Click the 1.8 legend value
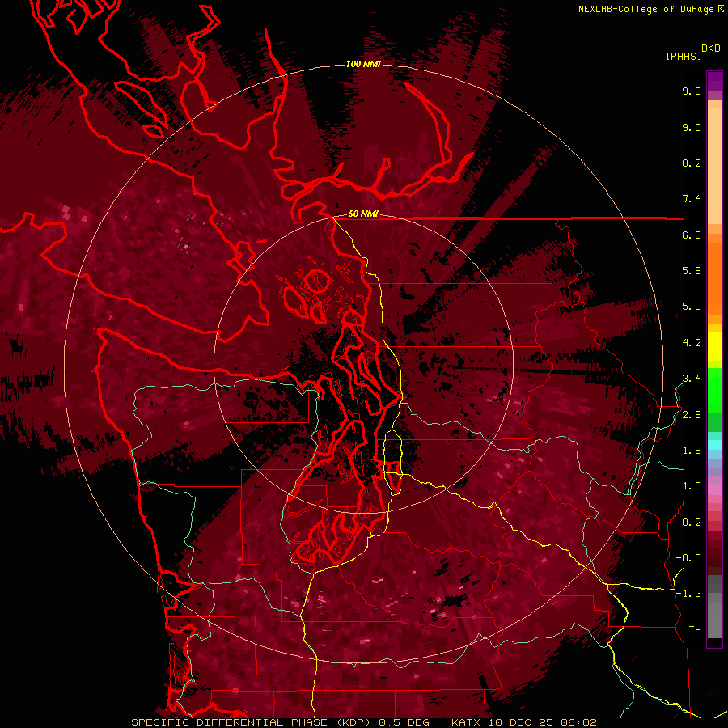This screenshot has width=728, height=728. coord(692,451)
